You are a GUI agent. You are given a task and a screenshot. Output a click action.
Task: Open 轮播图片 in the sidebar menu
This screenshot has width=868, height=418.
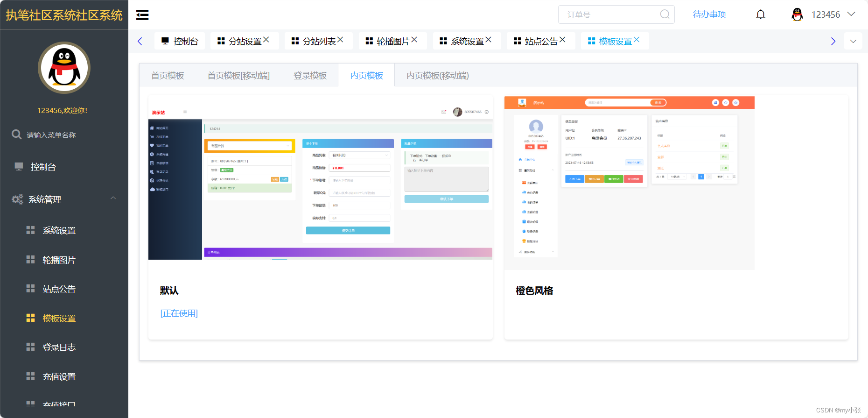click(59, 260)
